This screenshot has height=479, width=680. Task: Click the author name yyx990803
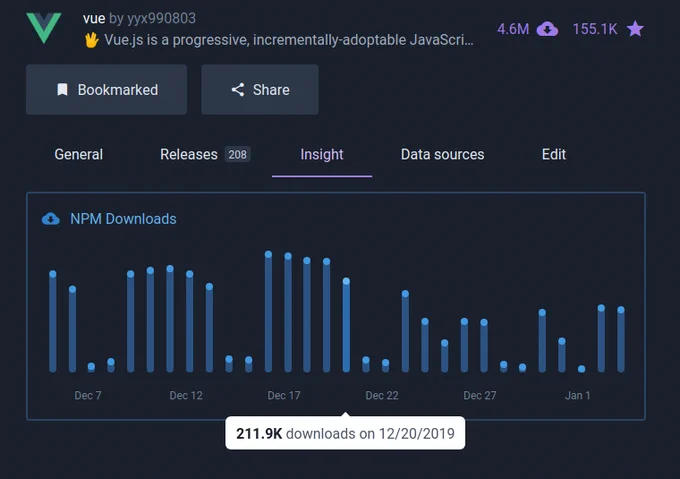tap(161, 18)
